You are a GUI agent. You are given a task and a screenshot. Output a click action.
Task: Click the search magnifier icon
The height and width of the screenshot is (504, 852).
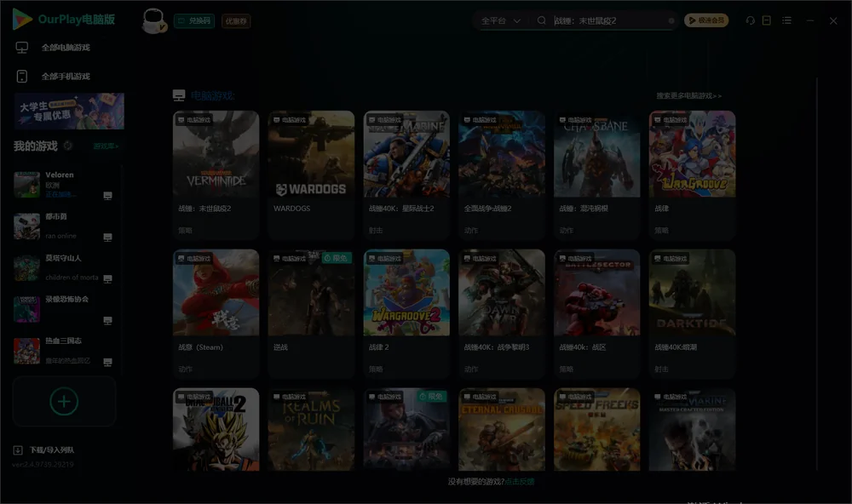click(542, 20)
